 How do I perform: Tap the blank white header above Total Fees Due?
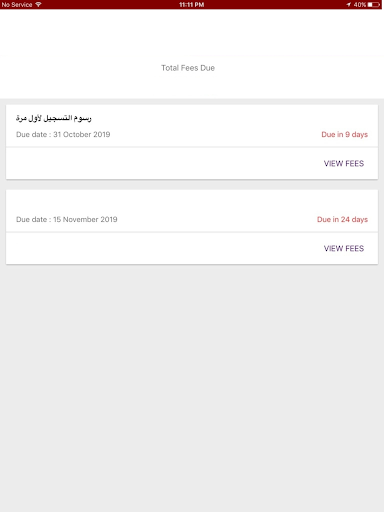(x=192, y=32)
